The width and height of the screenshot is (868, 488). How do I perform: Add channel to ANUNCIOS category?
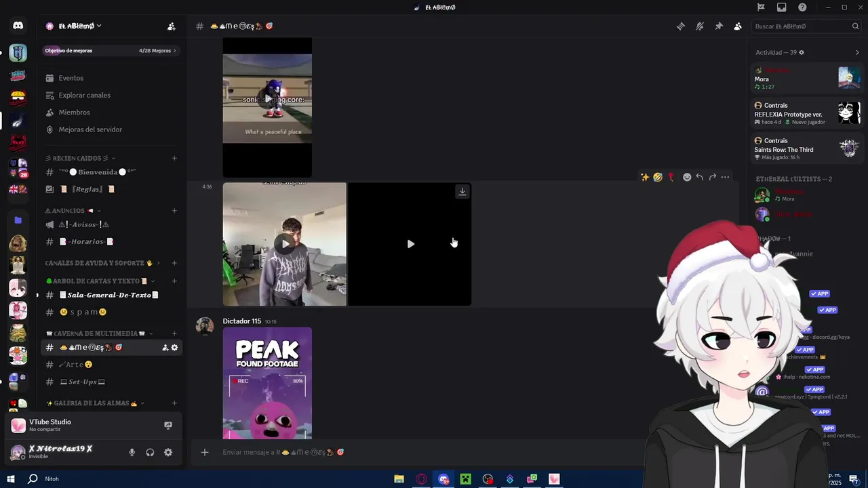point(174,211)
